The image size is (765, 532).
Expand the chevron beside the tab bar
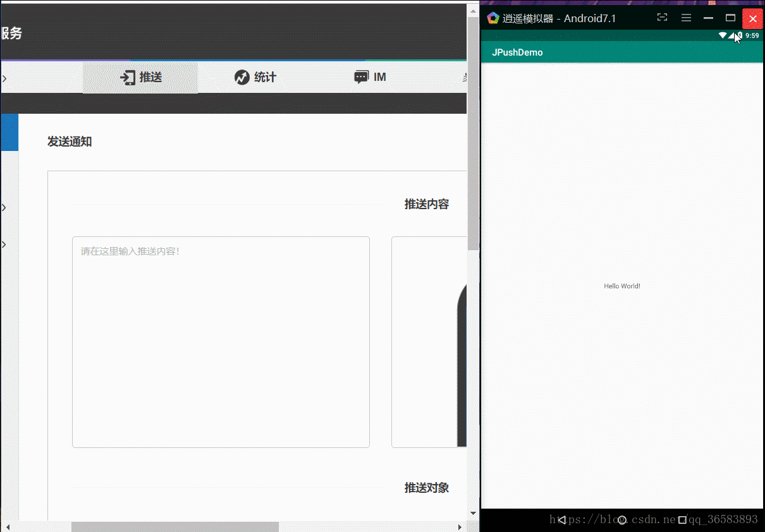(x=4, y=79)
